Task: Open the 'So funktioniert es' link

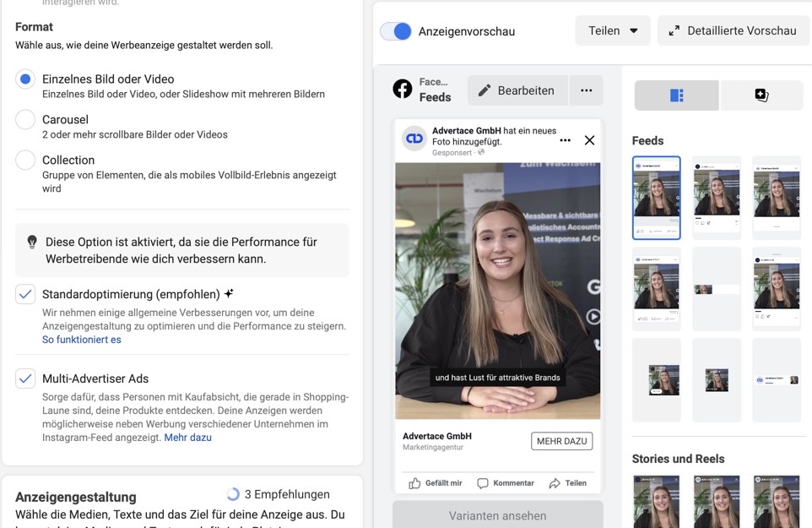Action: pyautogui.click(x=81, y=340)
